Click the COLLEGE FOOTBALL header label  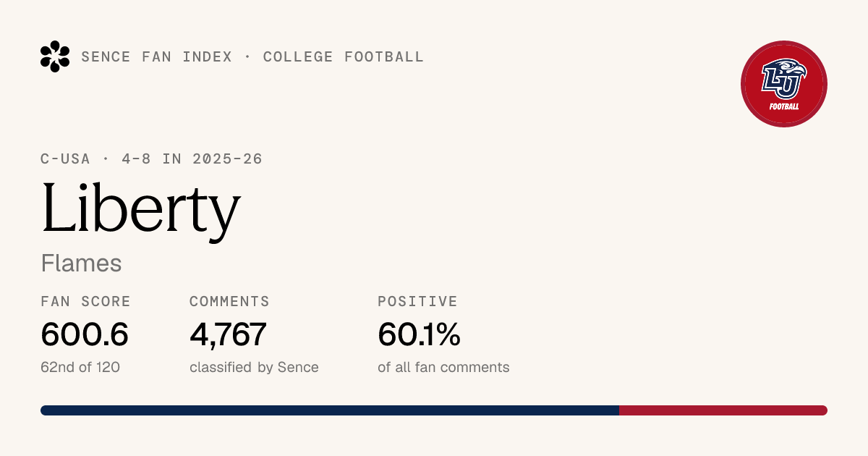pos(344,57)
